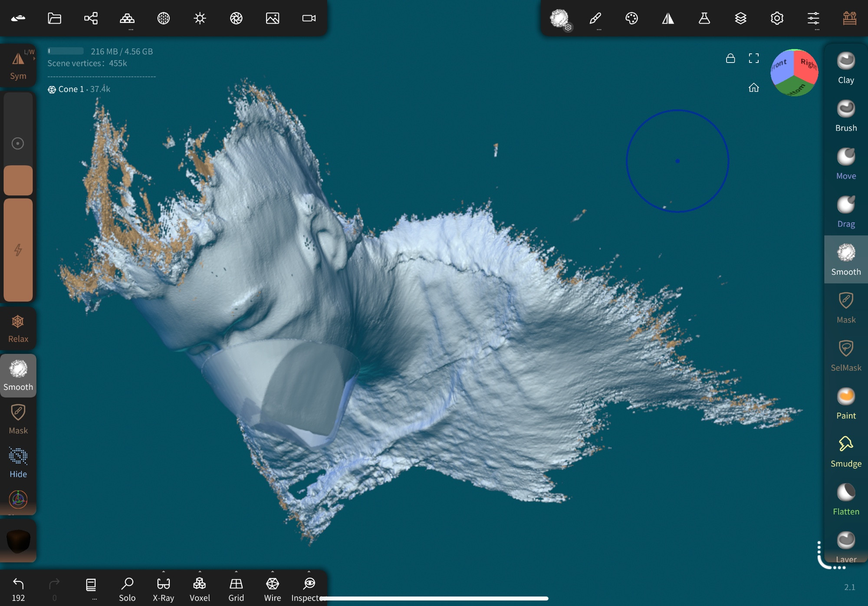
Task: Open the Stroke settings pencil menu
Action: point(595,18)
